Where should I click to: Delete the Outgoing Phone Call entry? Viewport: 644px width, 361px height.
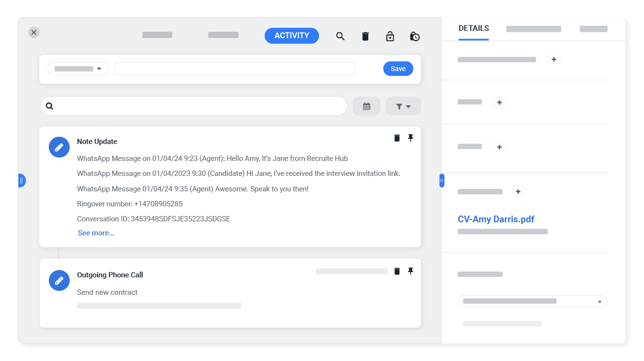(x=396, y=271)
